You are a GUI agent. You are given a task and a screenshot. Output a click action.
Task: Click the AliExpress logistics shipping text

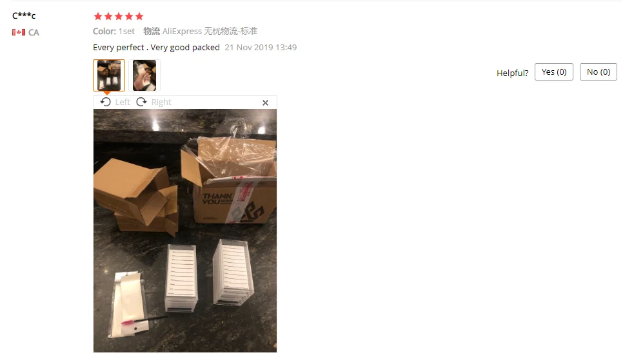click(201, 31)
